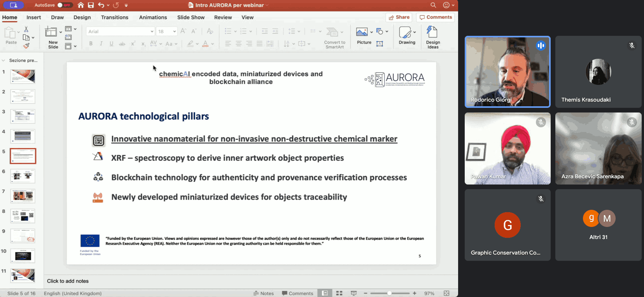The image size is (644, 297).
Task: Click the text highlight color pen
Action: coord(190,44)
